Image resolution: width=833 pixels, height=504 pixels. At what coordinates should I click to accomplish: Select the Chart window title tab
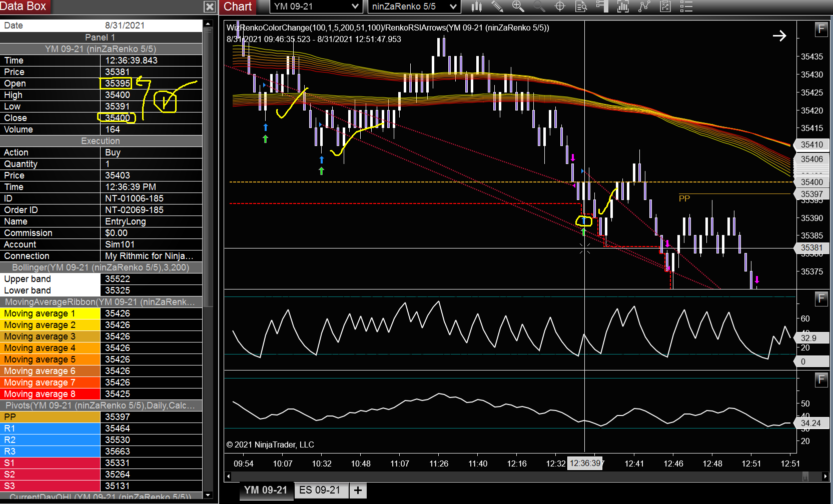click(x=238, y=6)
